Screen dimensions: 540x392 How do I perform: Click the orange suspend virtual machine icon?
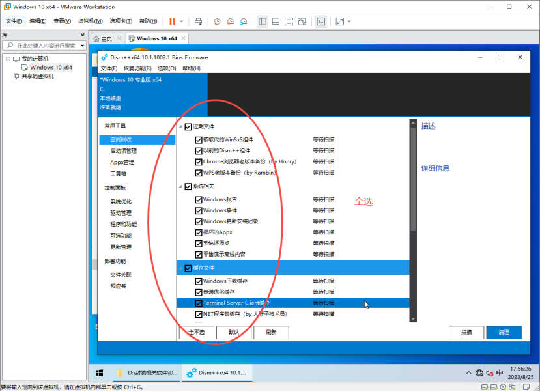click(x=172, y=21)
